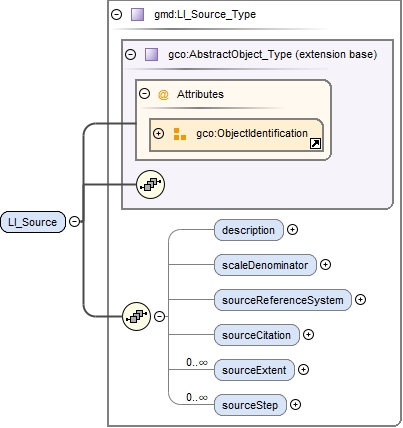Screen dimensions: 403x428
Task: Click the gco:ObjectIdentification attribute group icon
Action: pos(180,134)
